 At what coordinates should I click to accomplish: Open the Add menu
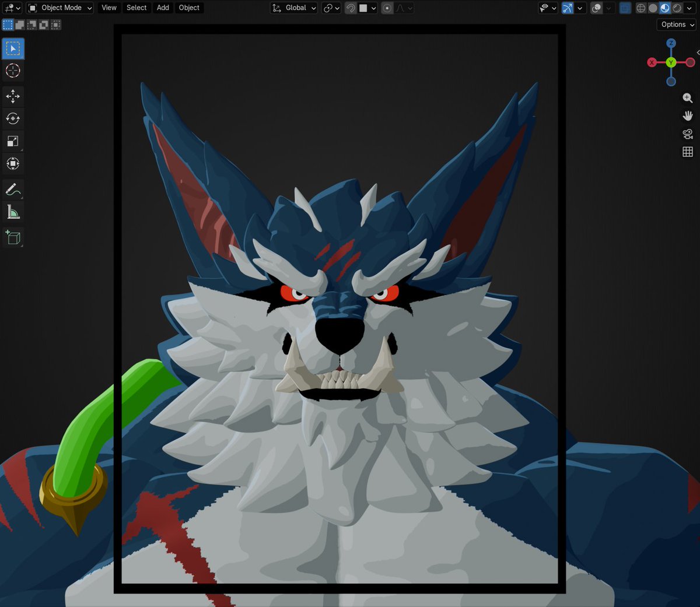[163, 8]
